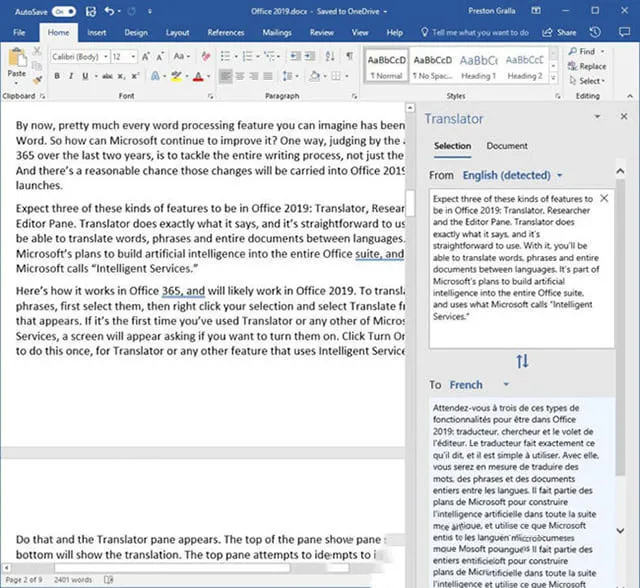The width and height of the screenshot is (640, 588).
Task: Justify the paragraph text
Action: [268, 76]
